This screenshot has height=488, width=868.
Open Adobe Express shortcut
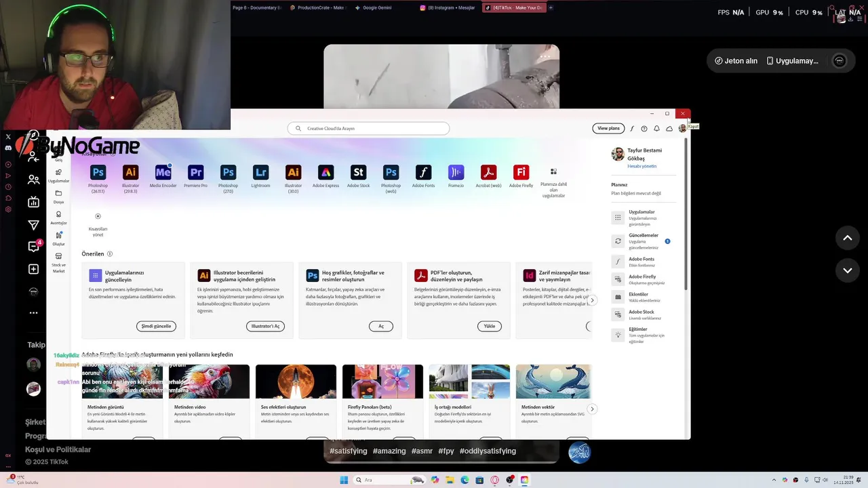325,172
